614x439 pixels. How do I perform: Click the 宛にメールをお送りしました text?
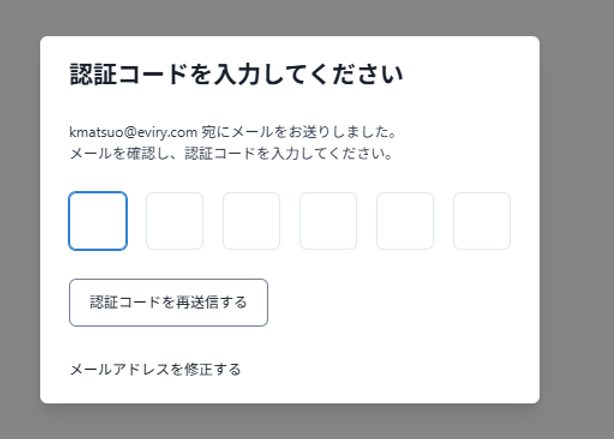(300, 131)
